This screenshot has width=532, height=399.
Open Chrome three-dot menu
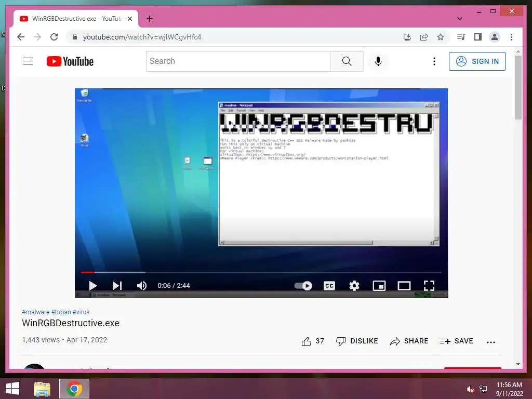[511, 37]
